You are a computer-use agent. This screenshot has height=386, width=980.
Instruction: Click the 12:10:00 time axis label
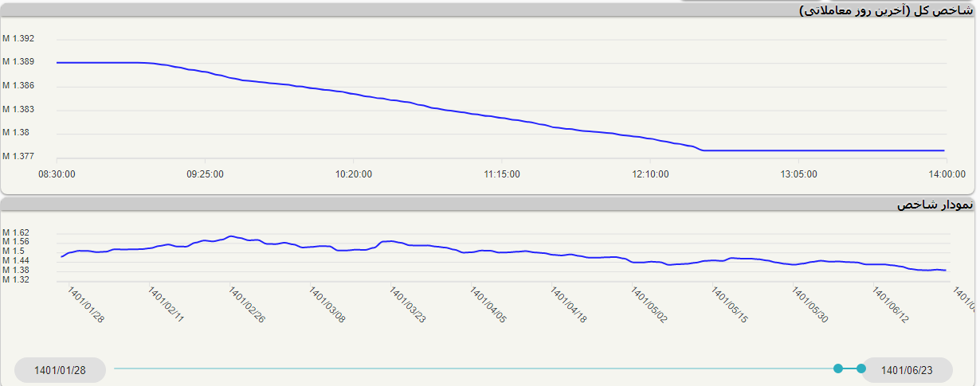651,174
